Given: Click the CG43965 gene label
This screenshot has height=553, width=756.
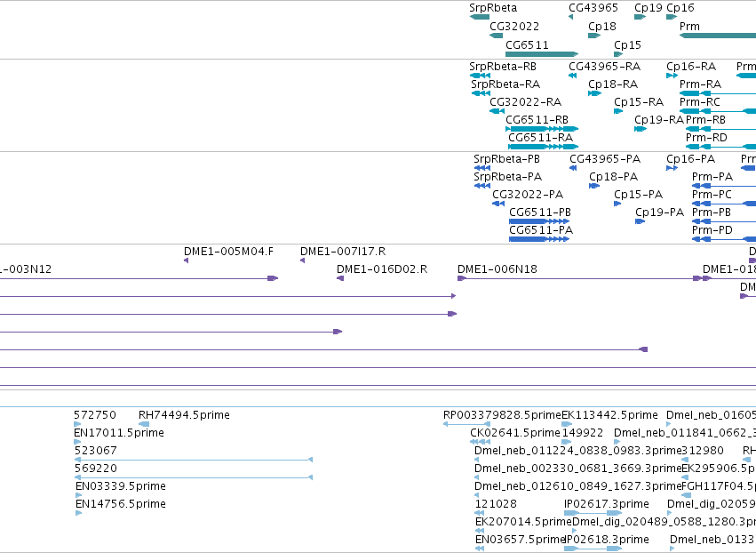Looking at the screenshot, I should [593, 8].
